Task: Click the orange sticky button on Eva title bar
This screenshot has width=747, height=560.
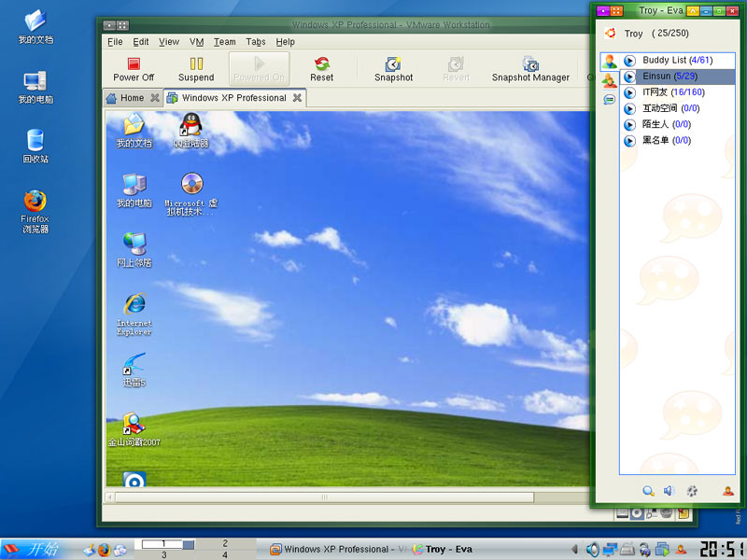Action: (x=616, y=10)
